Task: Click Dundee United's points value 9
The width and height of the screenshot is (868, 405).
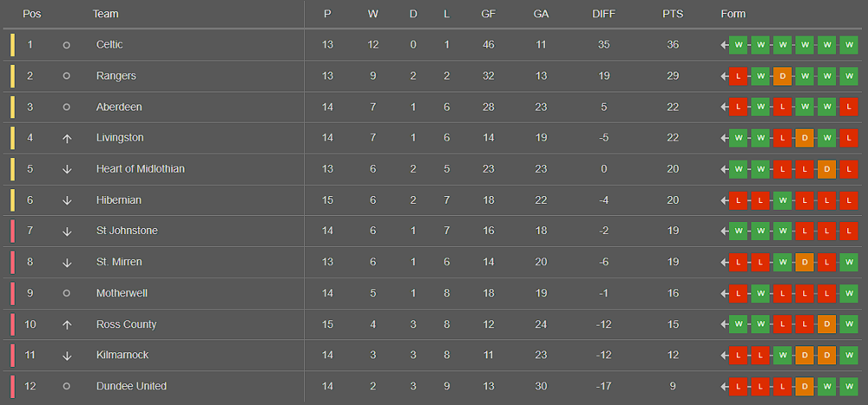Action: tap(673, 386)
